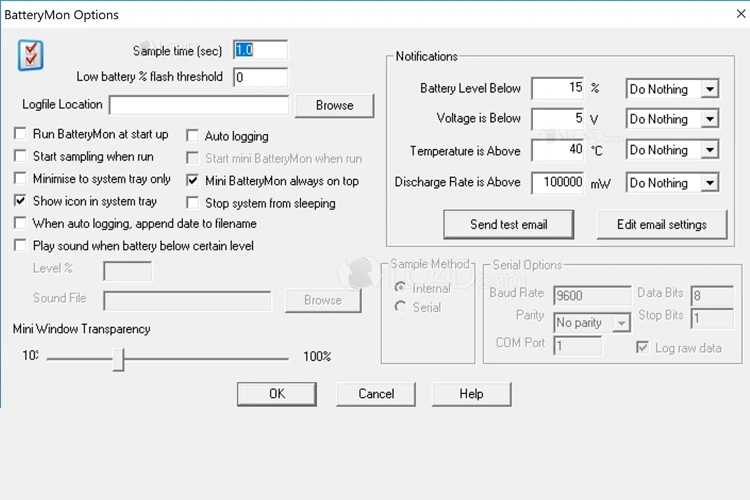Click Baud Rate 9600 field

point(592,295)
